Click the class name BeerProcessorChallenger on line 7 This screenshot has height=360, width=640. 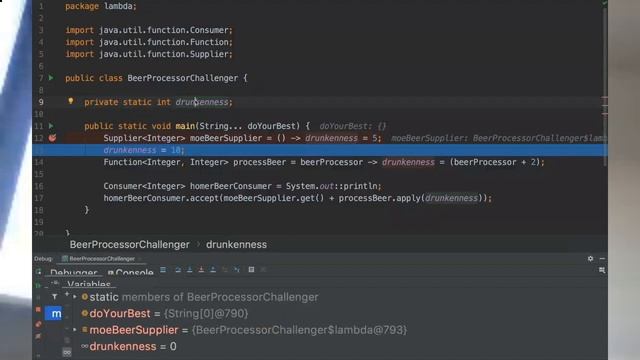point(182,78)
